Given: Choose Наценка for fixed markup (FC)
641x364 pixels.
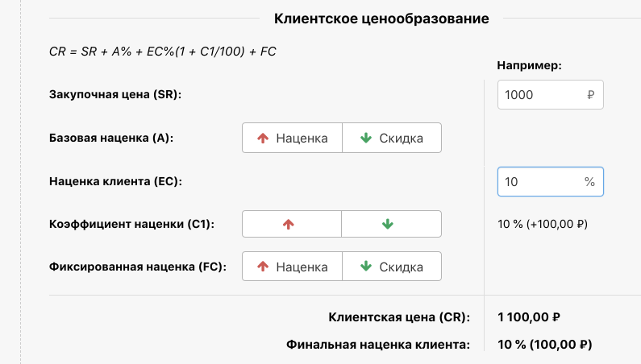Looking at the screenshot, I should [x=292, y=266].
